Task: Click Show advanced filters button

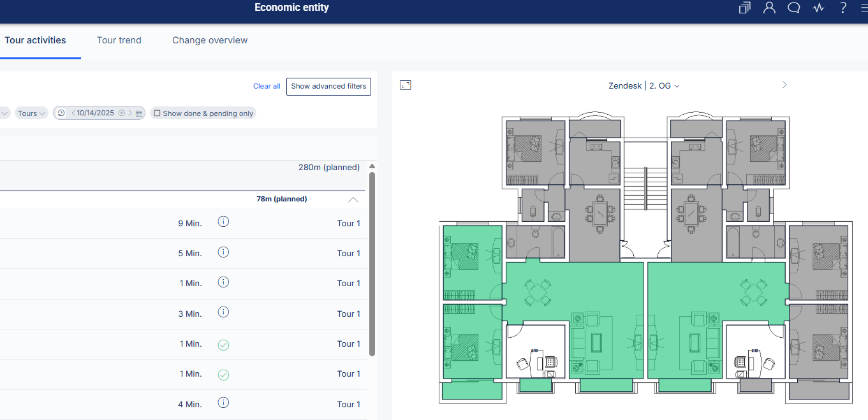Action: pos(328,86)
